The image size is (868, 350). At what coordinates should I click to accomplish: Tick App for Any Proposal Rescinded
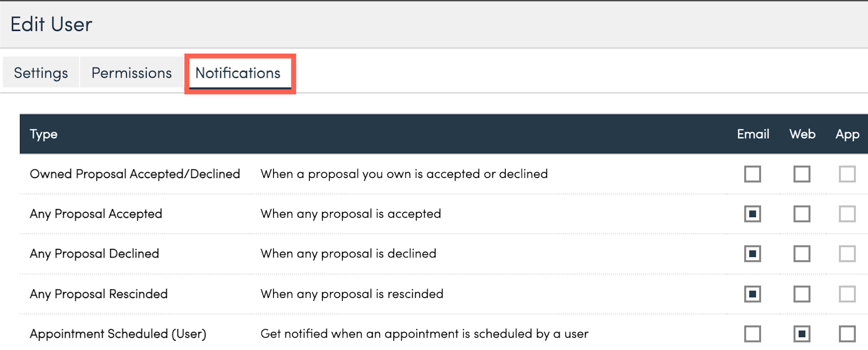pyautogui.click(x=847, y=294)
